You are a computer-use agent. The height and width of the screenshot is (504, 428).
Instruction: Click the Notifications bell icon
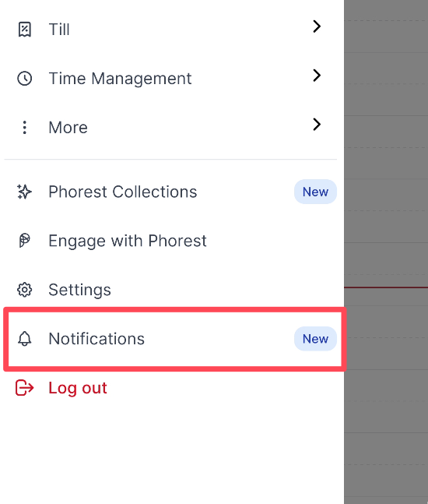click(24, 339)
